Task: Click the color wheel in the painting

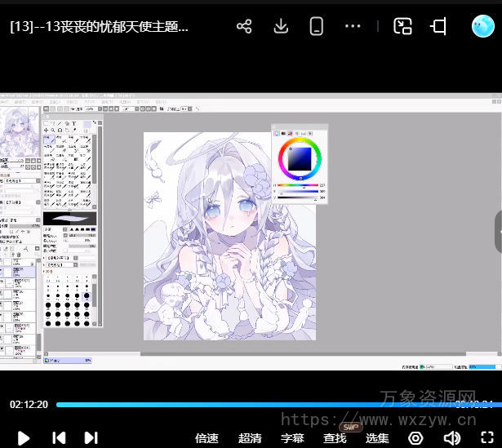Action: pyautogui.click(x=300, y=157)
